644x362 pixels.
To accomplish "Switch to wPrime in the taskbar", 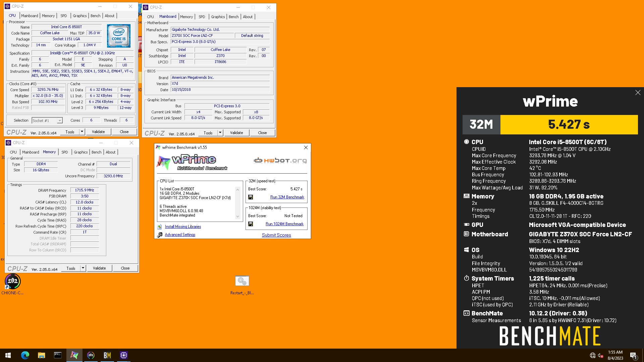I will [x=74, y=355].
